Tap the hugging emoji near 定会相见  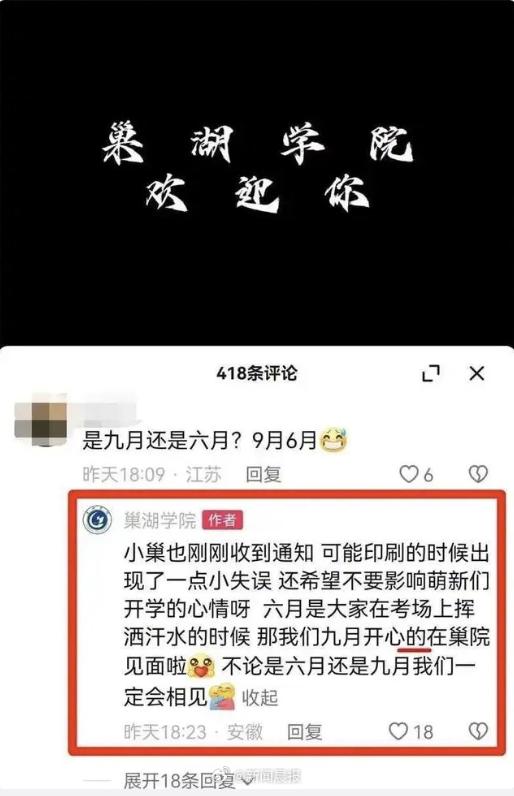[223, 696]
